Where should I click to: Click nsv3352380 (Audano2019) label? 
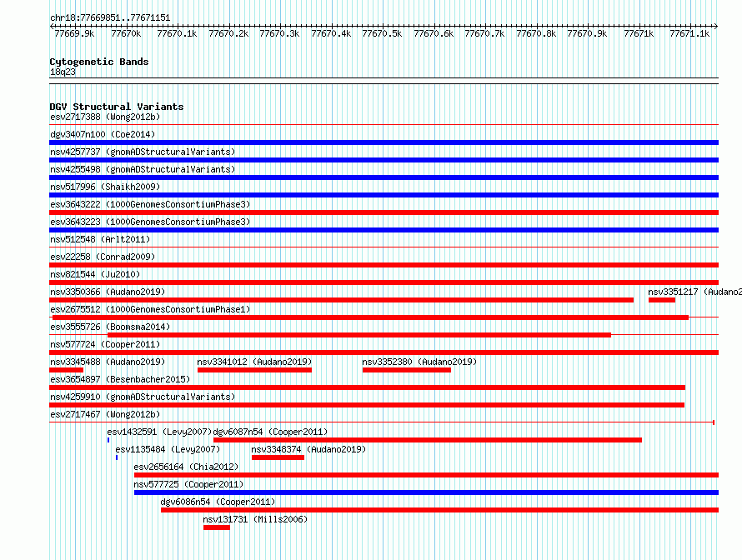(419, 362)
